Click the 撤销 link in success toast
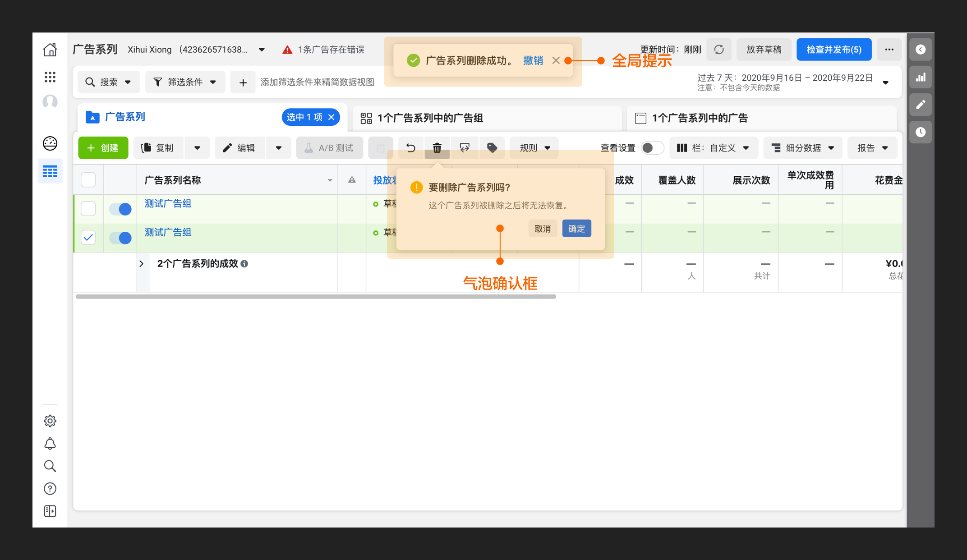Viewport: 967px width, 560px height. [x=533, y=60]
